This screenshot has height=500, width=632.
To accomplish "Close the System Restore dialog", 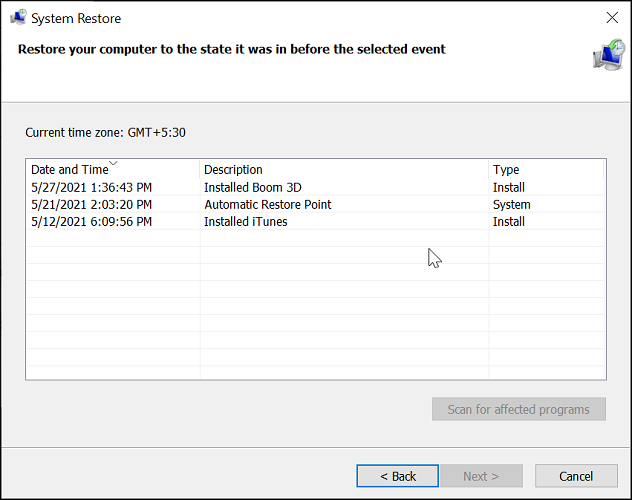I will pyautogui.click(x=612, y=17).
